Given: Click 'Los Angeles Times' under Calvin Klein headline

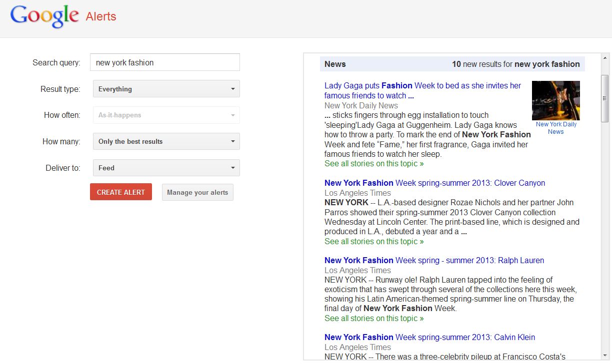Looking at the screenshot, I should (357, 347).
